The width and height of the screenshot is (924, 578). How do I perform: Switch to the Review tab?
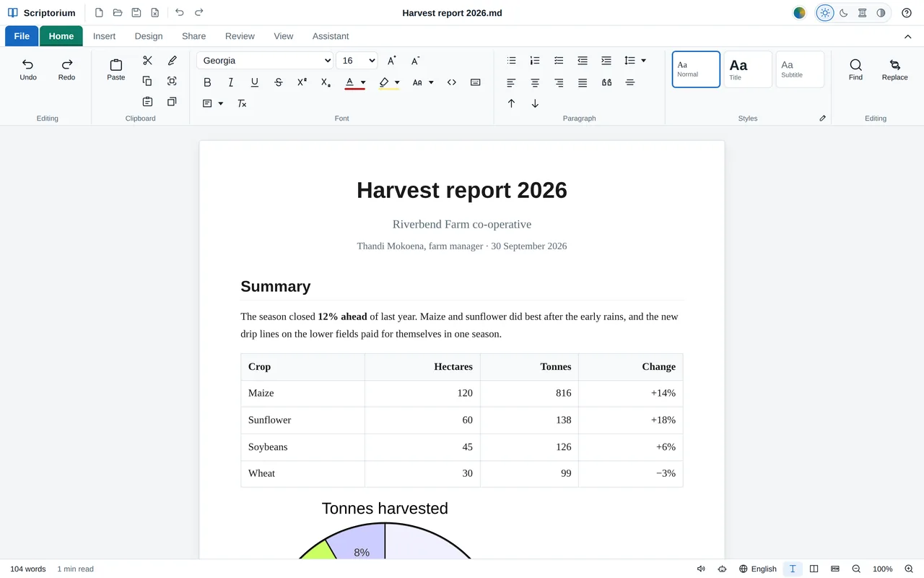coord(240,36)
